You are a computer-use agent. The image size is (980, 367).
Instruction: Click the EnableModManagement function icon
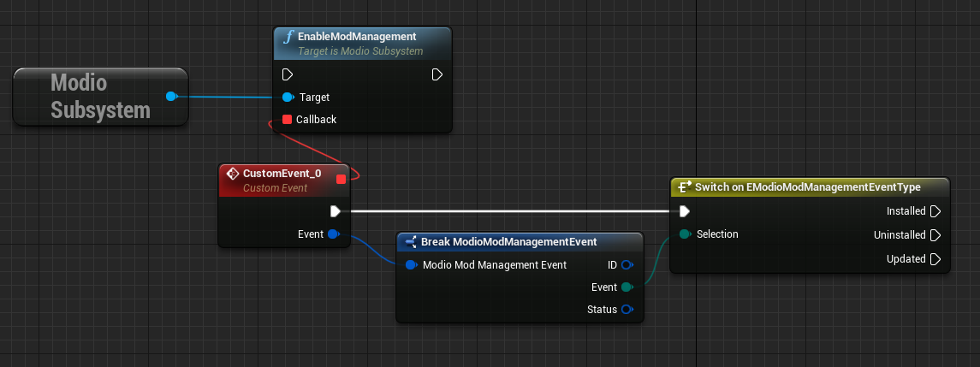pos(288,37)
